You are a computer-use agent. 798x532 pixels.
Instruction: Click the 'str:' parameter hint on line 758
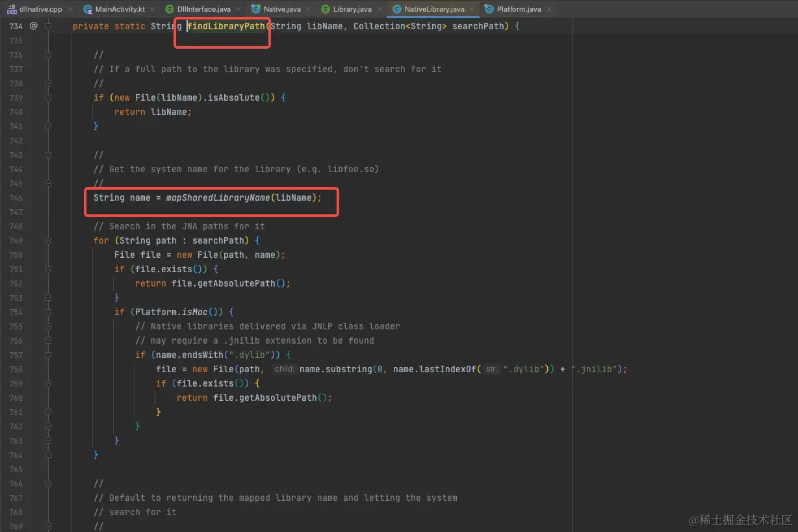(492, 370)
